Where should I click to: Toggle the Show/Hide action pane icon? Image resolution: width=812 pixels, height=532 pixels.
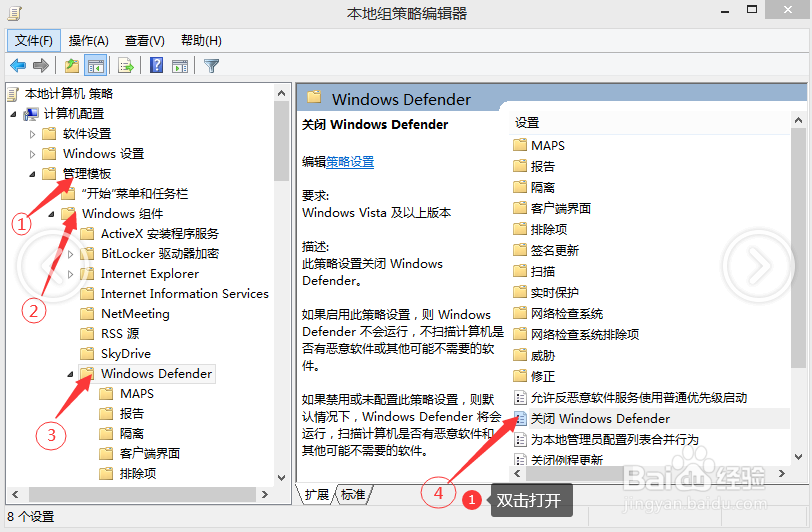(x=180, y=66)
